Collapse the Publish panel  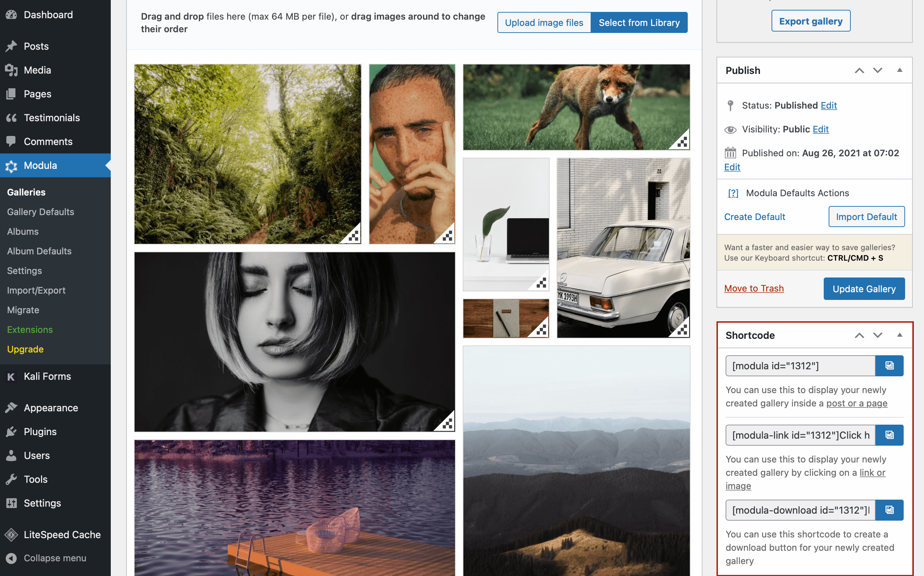(899, 70)
